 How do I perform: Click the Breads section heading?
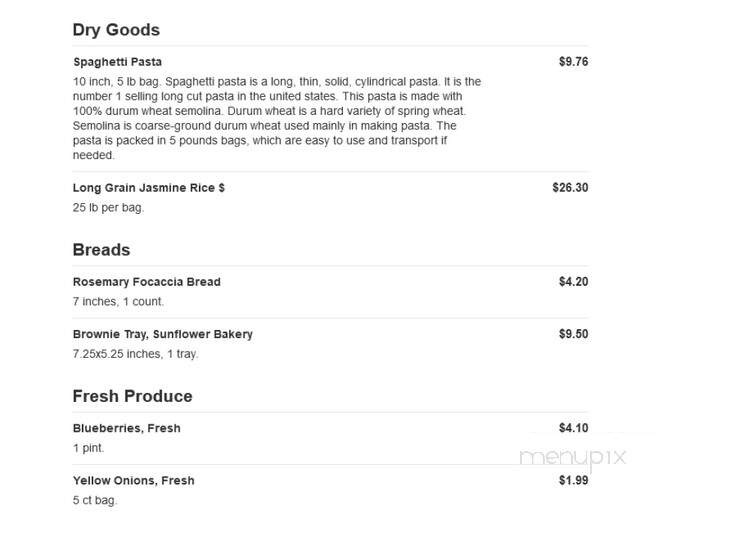coord(101,250)
